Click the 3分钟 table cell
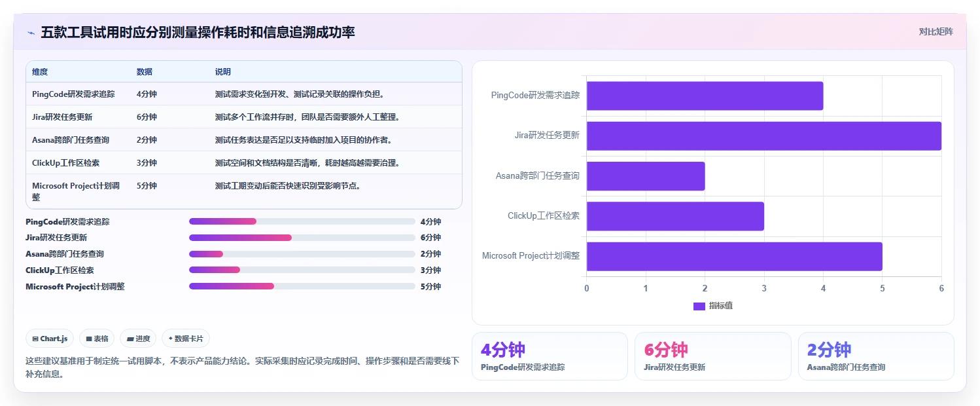The height and width of the screenshot is (406, 980). pos(147,163)
